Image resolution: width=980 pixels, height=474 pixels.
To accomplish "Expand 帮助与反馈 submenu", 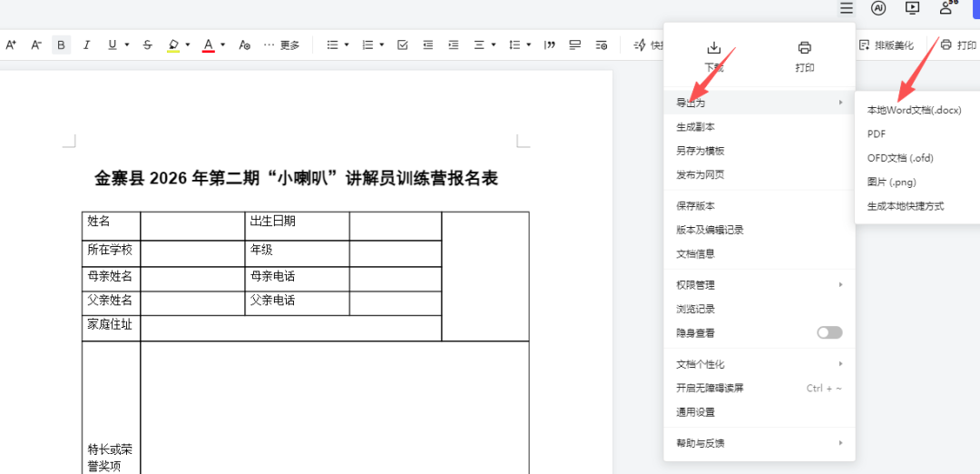I will (x=759, y=443).
